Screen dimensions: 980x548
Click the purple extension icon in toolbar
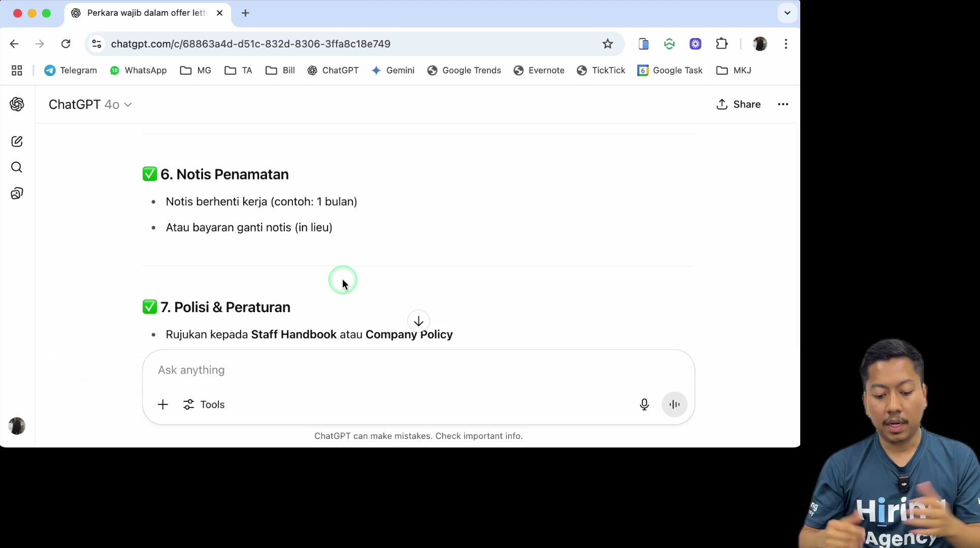696,44
